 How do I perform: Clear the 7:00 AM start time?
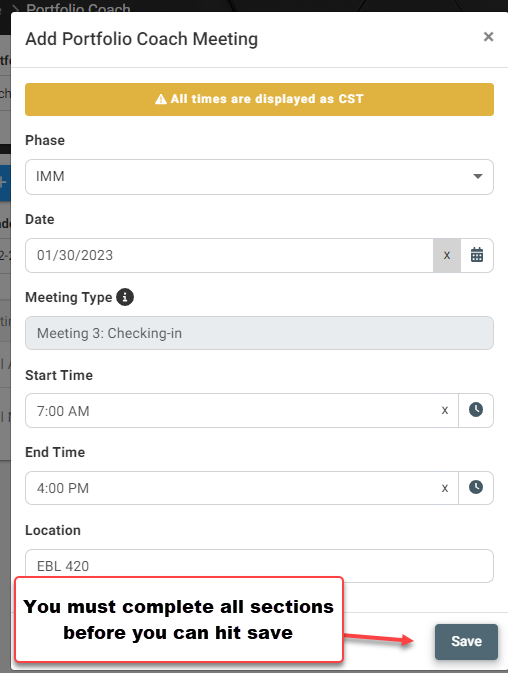point(445,410)
